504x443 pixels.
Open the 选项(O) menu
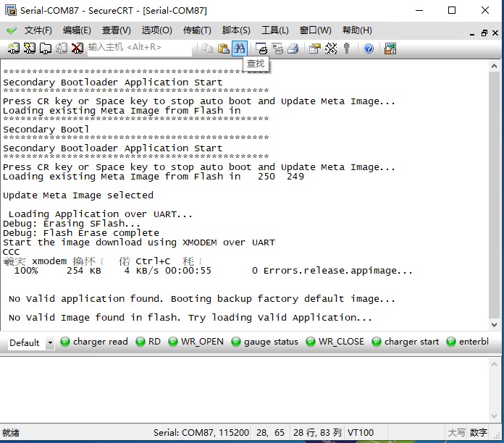pyautogui.click(x=157, y=30)
